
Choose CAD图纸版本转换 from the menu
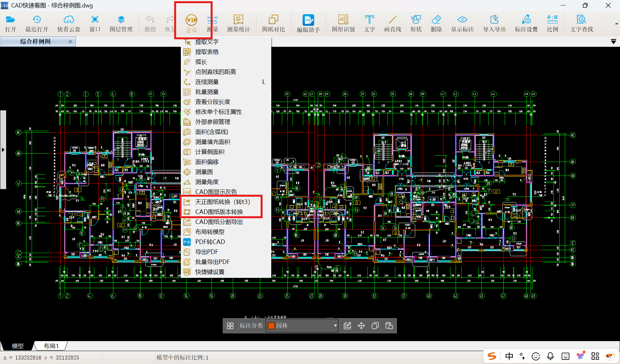point(219,212)
